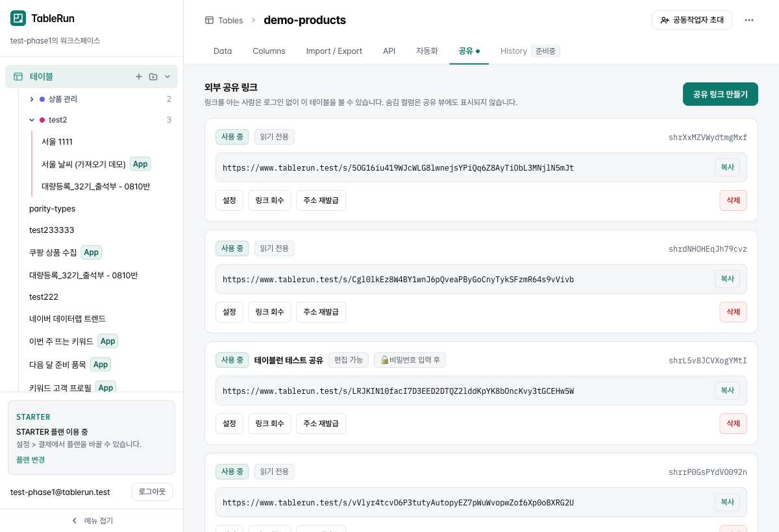Click the TableRun logo icon
This screenshot has width=779, height=532.
pyautogui.click(x=18, y=18)
